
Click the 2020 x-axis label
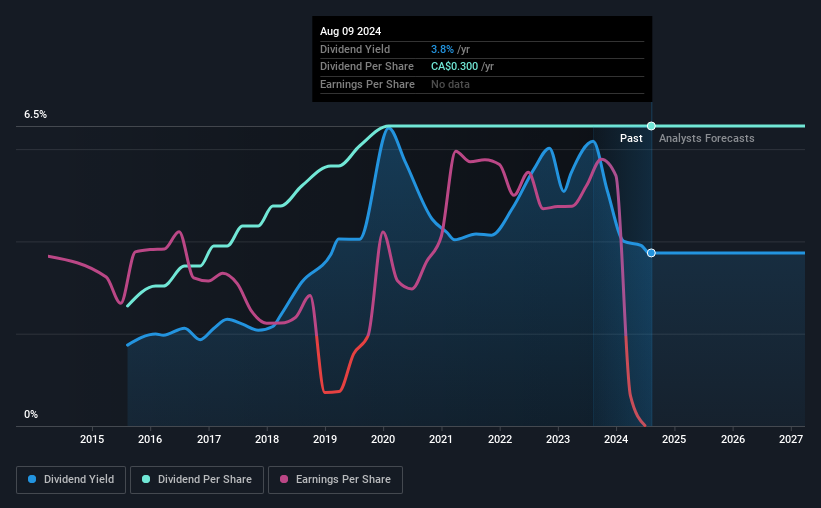383,439
